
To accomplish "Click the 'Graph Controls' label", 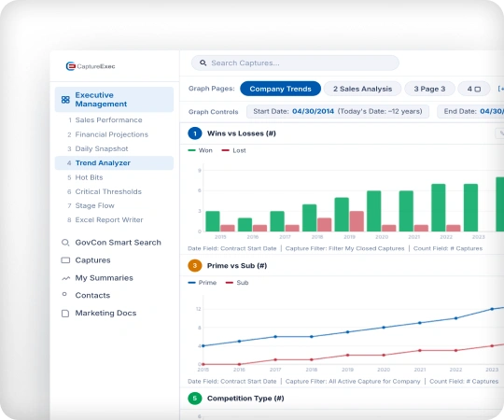I will [213, 112].
